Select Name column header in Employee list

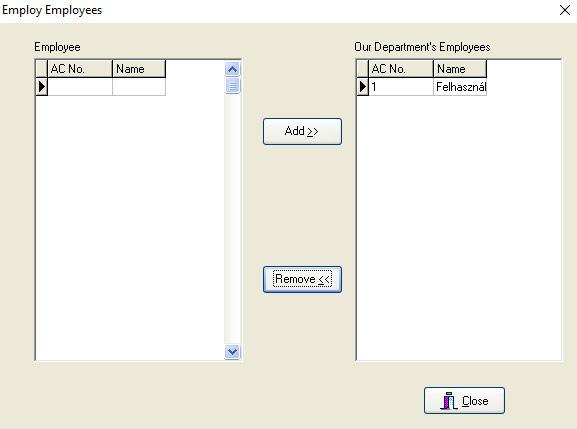coord(139,69)
